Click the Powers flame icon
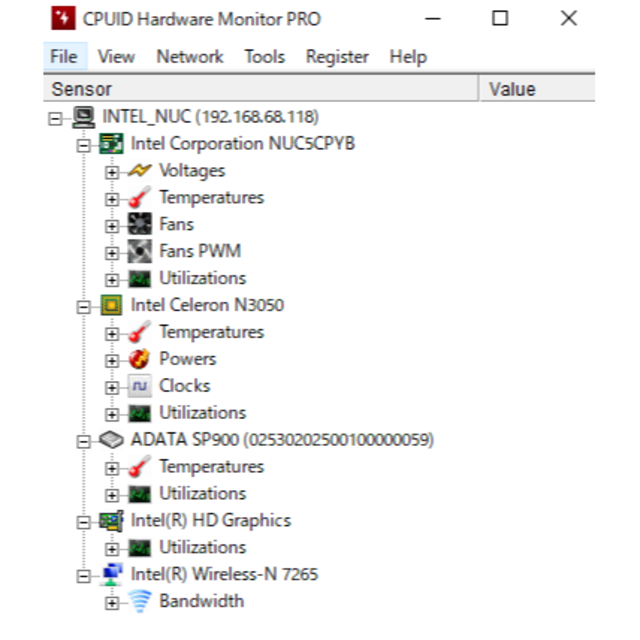The width and height of the screenshot is (640, 640). click(x=140, y=359)
